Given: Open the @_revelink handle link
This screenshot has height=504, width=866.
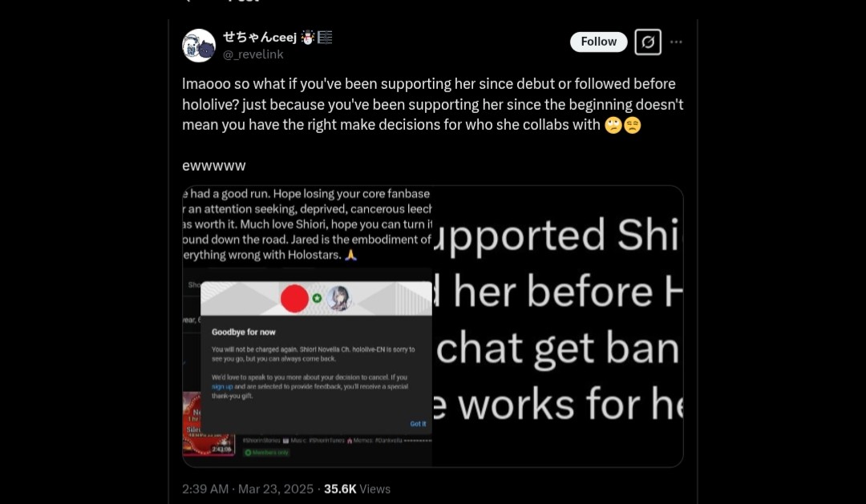Looking at the screenshot, I should click(x=253, y=54).
